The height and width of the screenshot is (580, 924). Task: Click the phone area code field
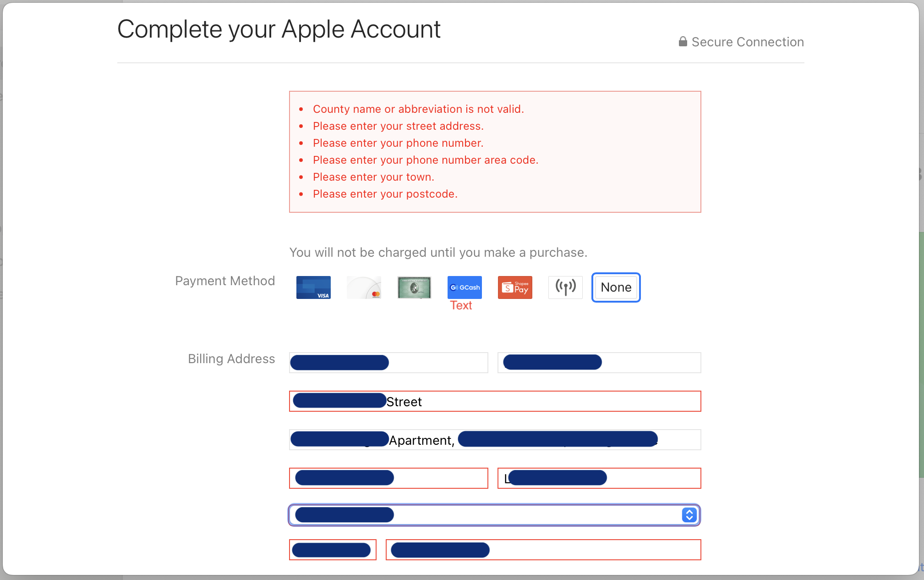click(x=333, y=550)
